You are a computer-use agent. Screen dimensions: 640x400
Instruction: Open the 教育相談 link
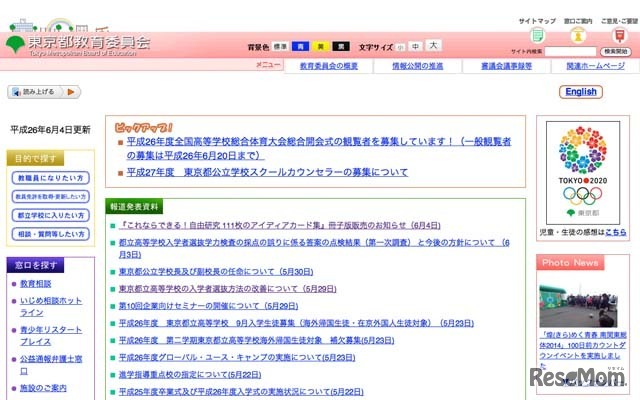point(36,284)
